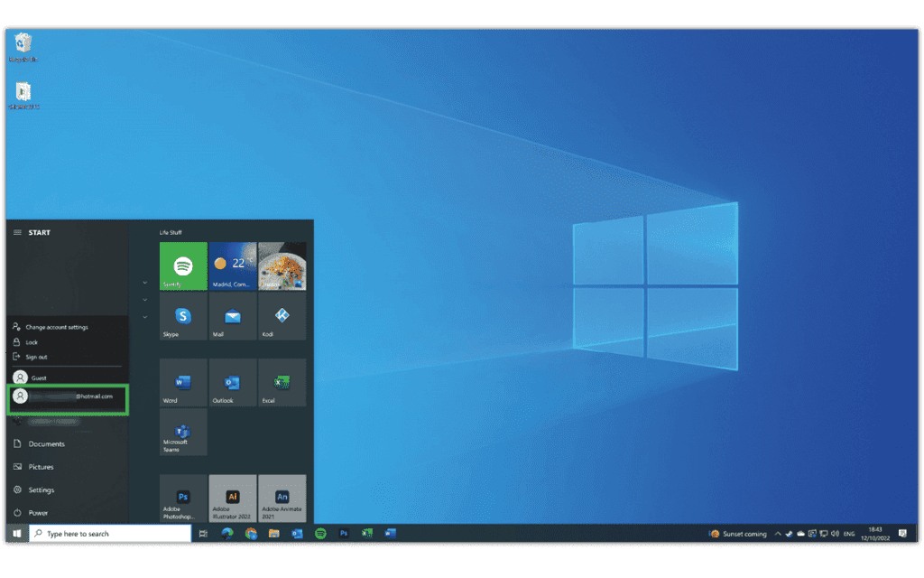
Task: Launch Adobe Photoshop from the Start menu
Action: pyautogui.click(x=182, y=498)
